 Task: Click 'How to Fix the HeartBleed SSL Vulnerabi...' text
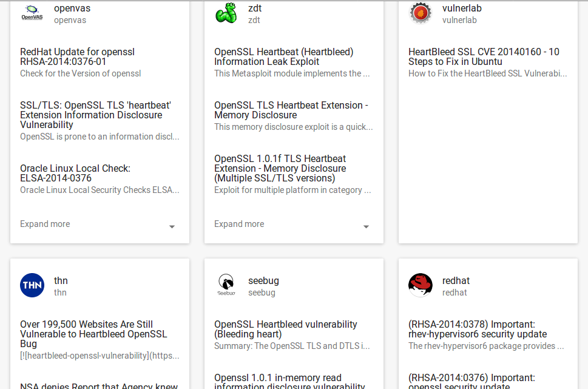click(x=487, y=73)
